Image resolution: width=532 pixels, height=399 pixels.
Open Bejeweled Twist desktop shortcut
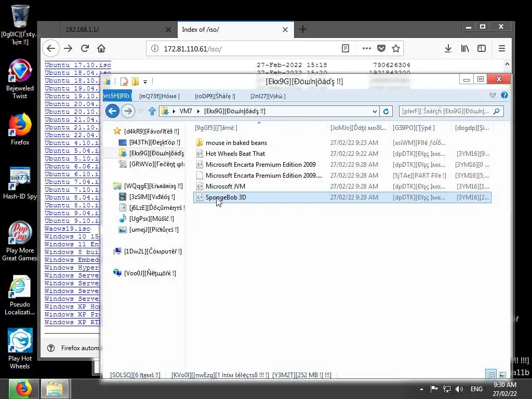click(x=20, y=79)
